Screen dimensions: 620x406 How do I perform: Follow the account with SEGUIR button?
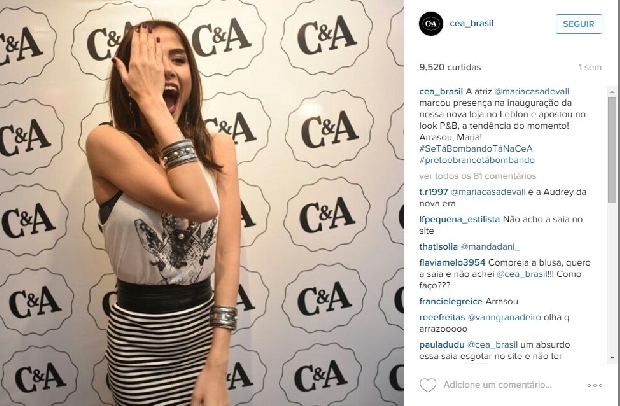pos(578,24)
